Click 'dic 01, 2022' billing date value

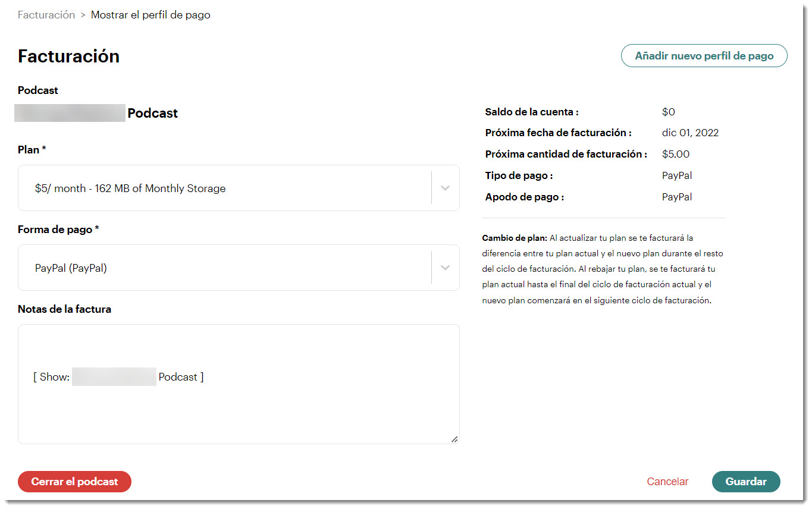tap(690, 133)
